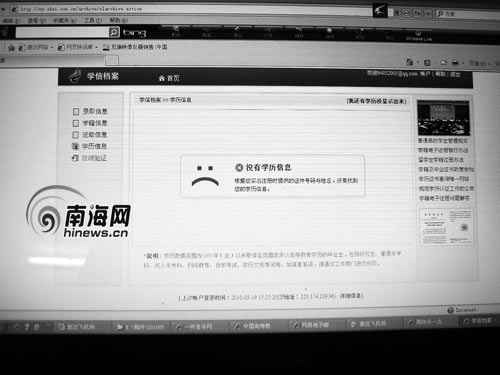
Task: Click the 没有学历信息 message heading
Action: 269,167
